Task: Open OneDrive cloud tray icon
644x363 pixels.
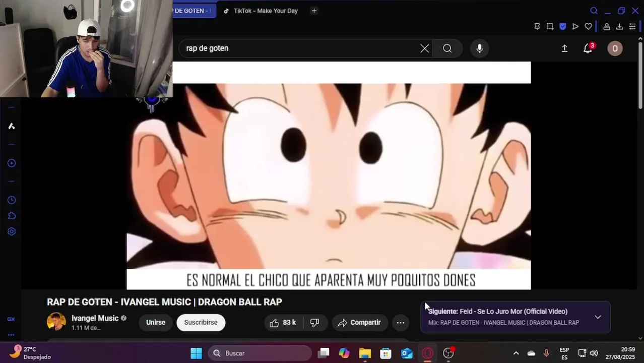Action: pos(531,353)
